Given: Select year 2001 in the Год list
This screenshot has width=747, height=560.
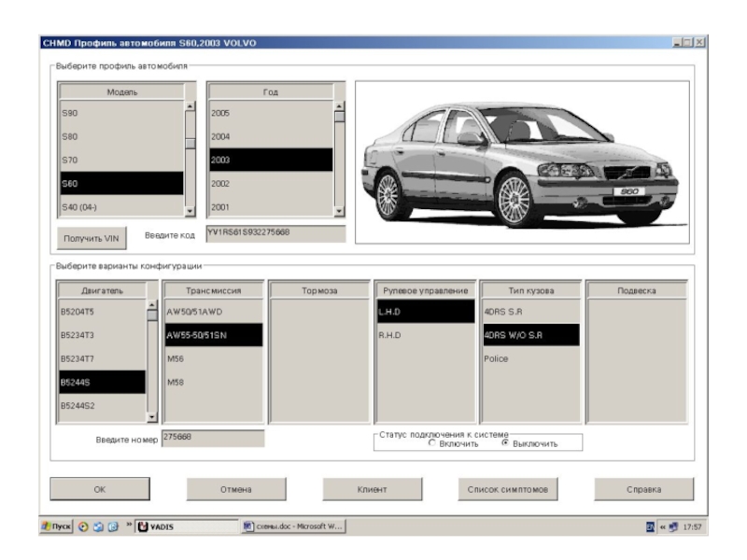Looking at the screenshot, I should click(271, 207).
